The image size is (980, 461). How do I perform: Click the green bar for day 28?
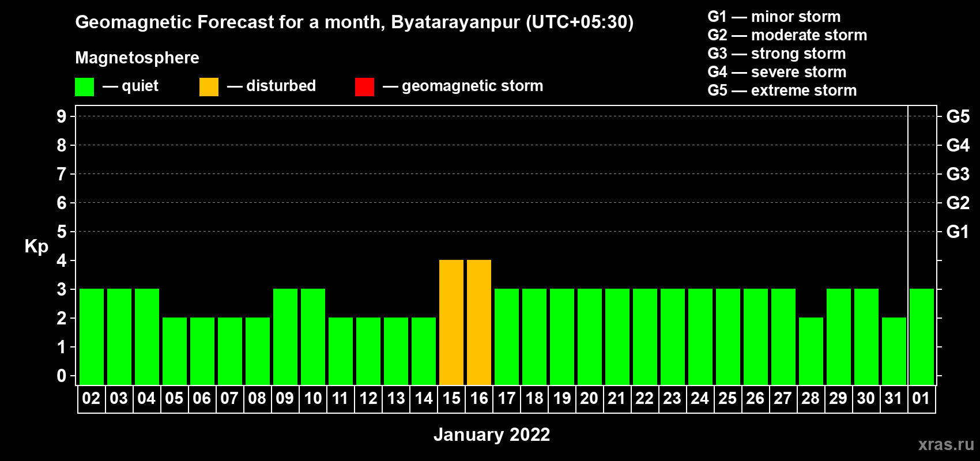click(x=811, y=351)
